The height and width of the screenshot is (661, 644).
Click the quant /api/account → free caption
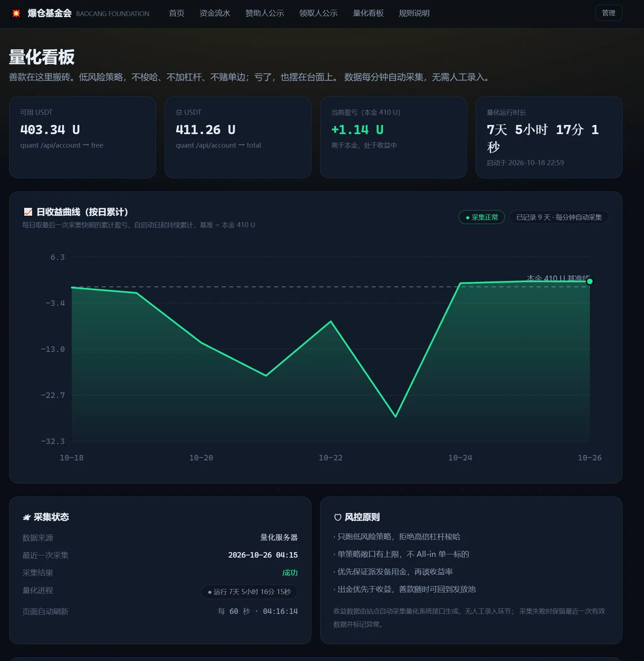[62, 145]
